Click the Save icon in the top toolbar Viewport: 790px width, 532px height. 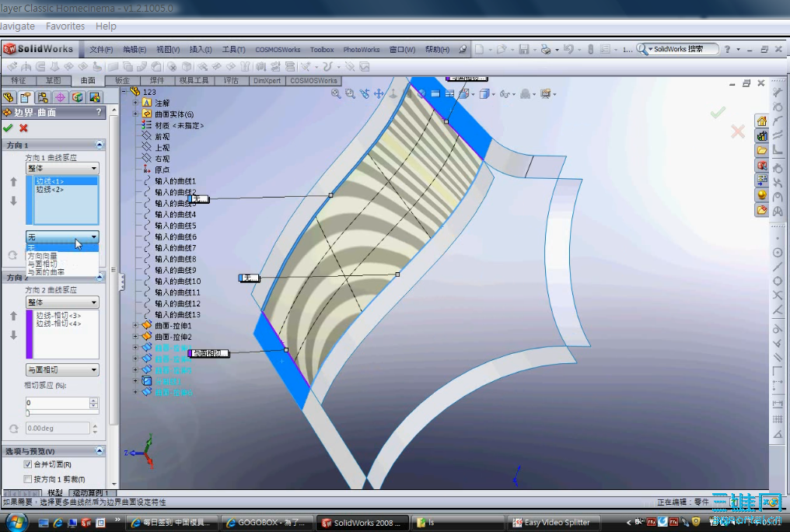tap(524, 49)
